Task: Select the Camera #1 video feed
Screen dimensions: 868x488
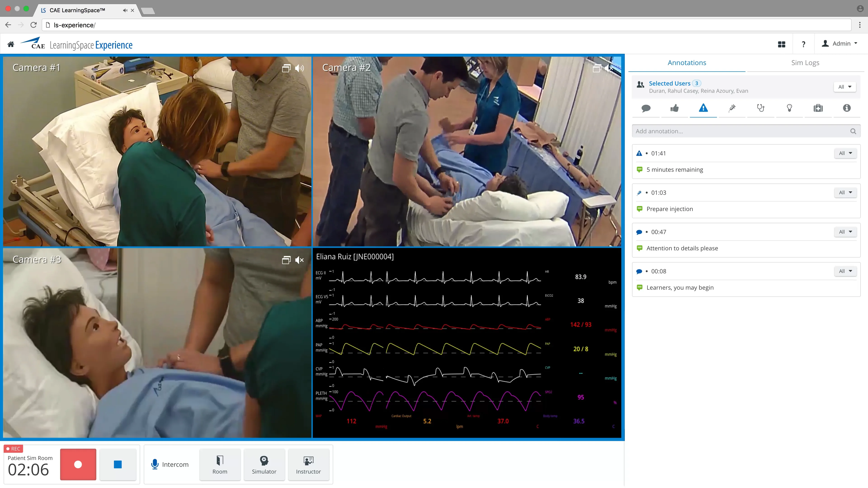Action: [157, 152]
